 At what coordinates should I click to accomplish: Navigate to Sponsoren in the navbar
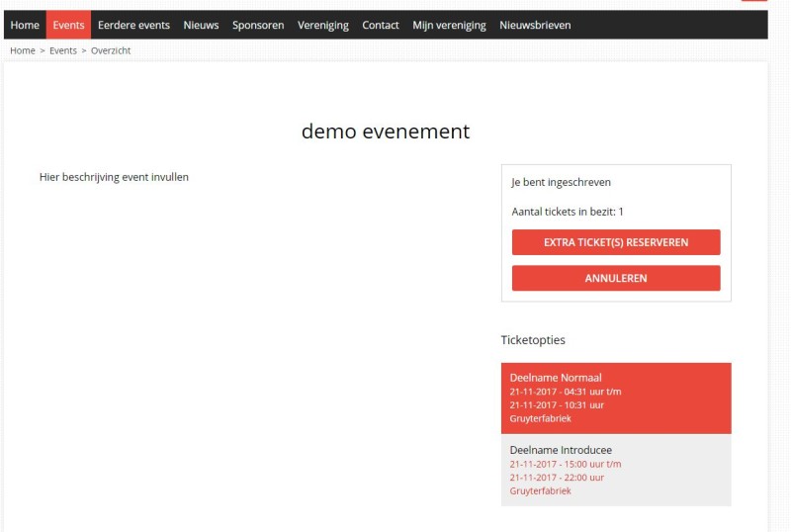tap(258, 25)
